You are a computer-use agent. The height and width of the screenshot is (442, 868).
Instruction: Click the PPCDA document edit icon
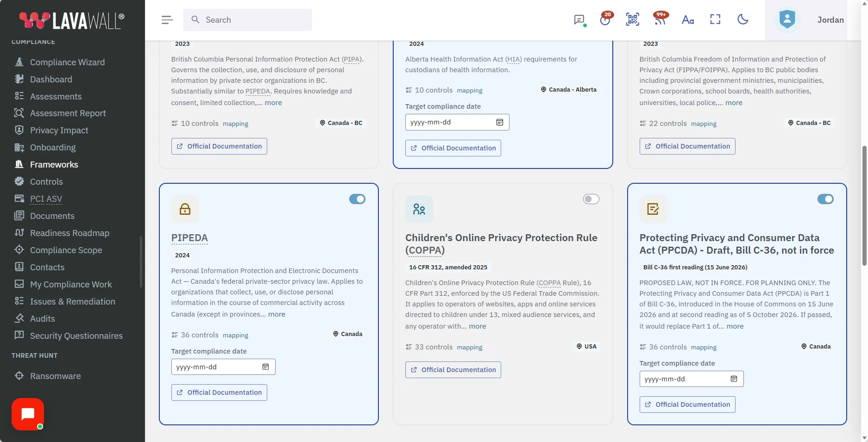point(653,209)
